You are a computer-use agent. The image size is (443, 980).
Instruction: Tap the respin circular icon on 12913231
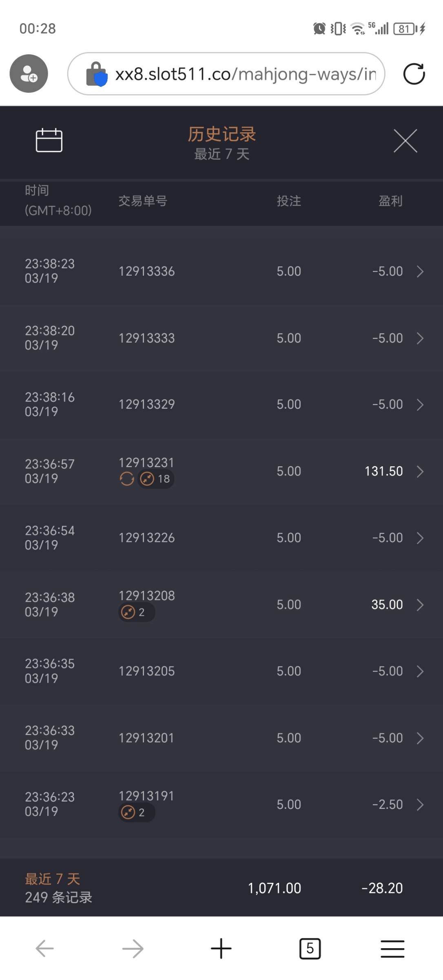(x=127, y=479)
